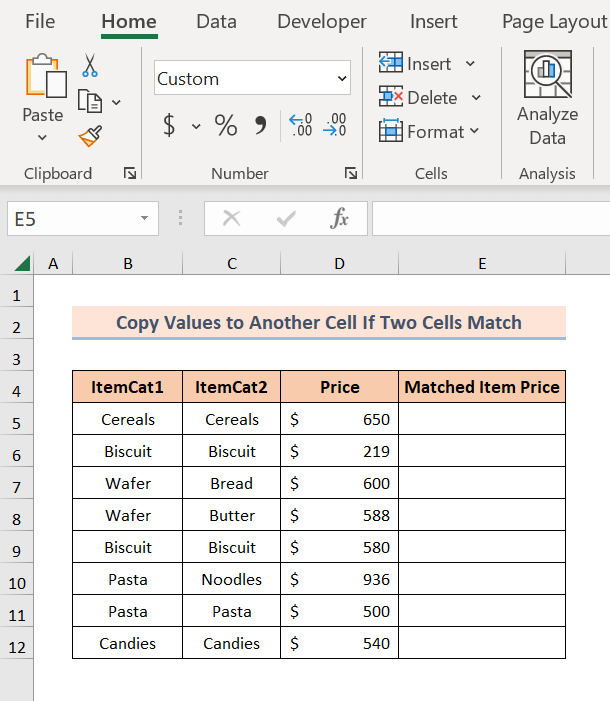
Task: Activate the Format Painter brush
Action: pyautogui.click(x=90, y=136)
